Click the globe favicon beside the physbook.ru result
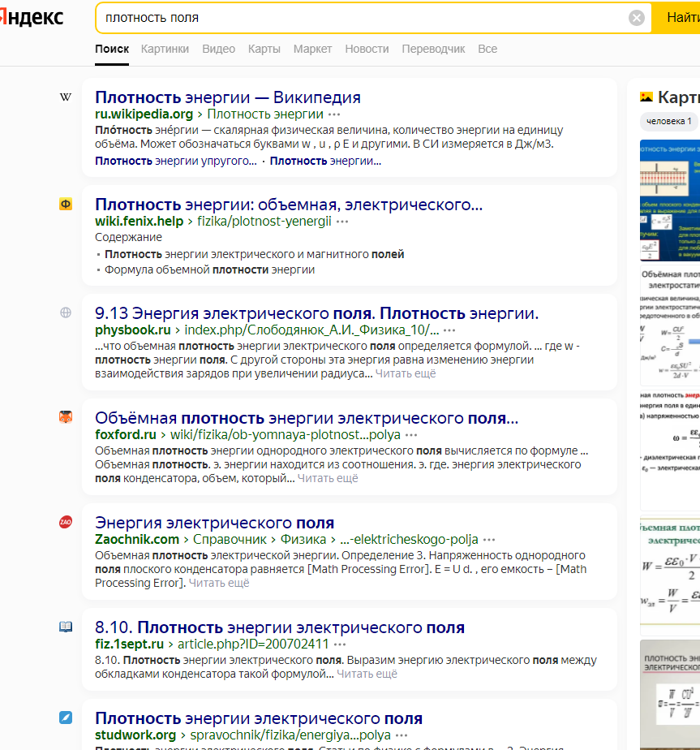The width and height of the screenshot is (700, 750). click(66, 312)
